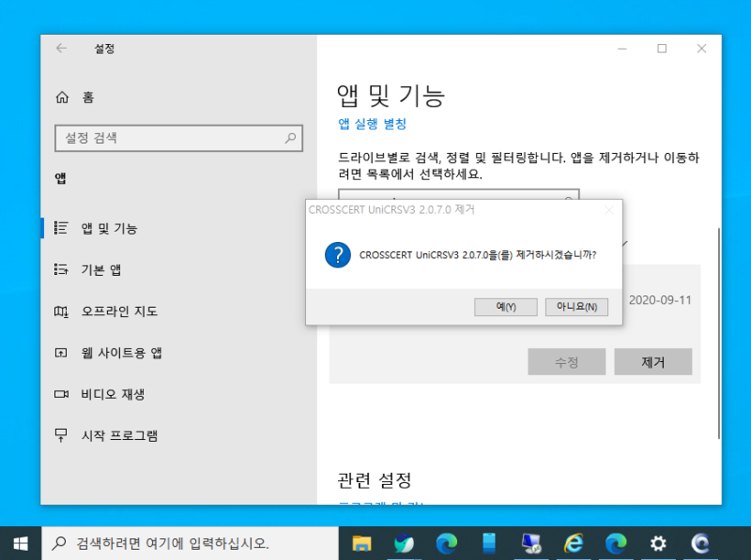Open File Explorer from the taskbar
The image size is (751, 560).
coord(361,543)
